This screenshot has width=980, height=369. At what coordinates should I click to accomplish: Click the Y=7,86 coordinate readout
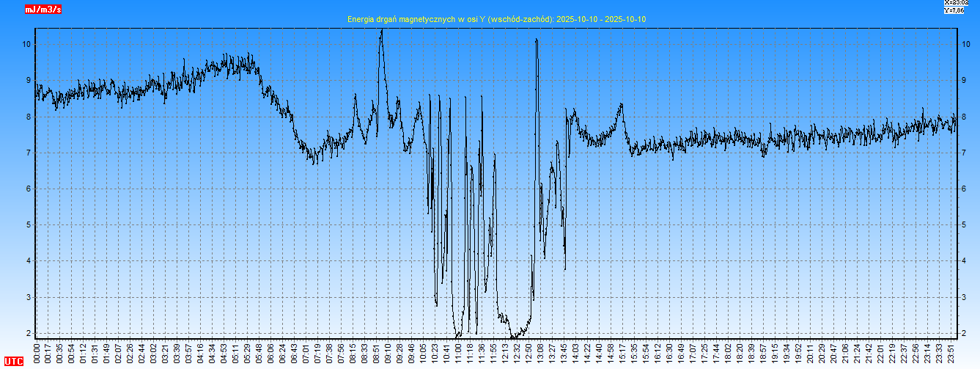(956, 10)
